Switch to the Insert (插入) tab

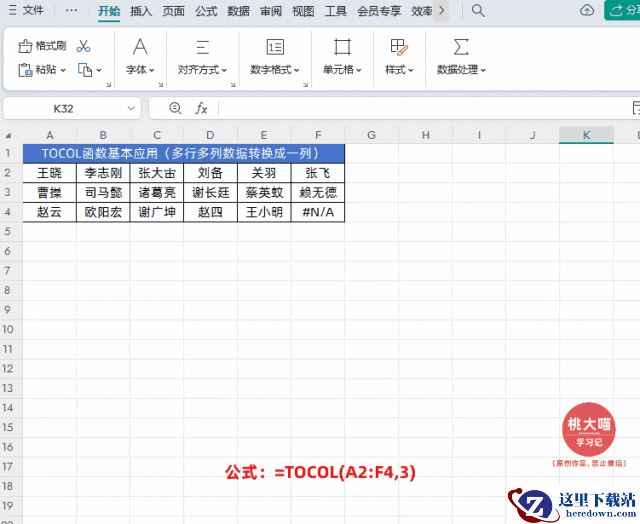point(141,11)
